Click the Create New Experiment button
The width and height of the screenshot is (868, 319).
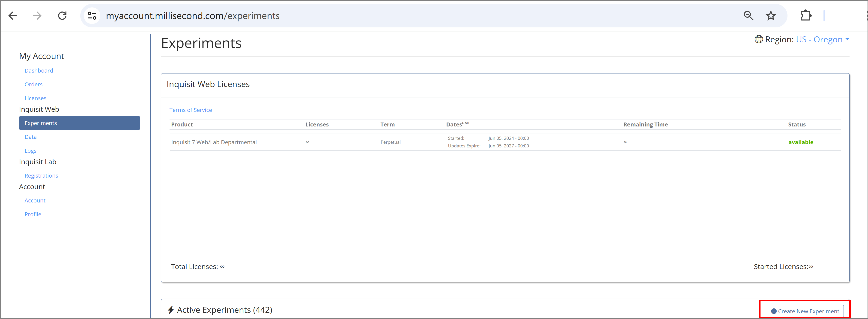click(x=805, y=311)
